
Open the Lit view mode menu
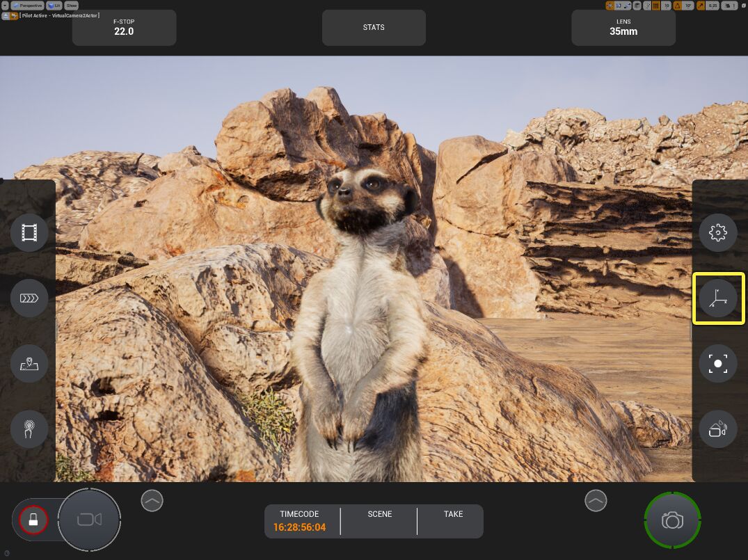coord(54,6)
